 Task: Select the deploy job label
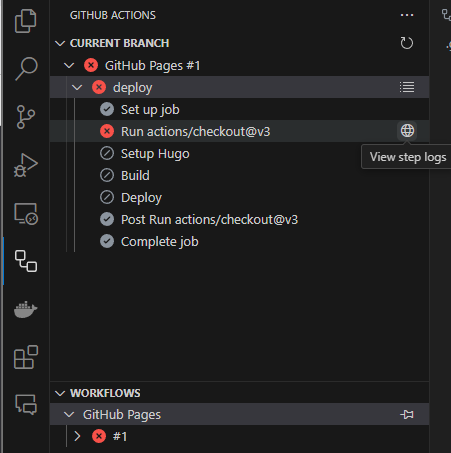[133, 88]
